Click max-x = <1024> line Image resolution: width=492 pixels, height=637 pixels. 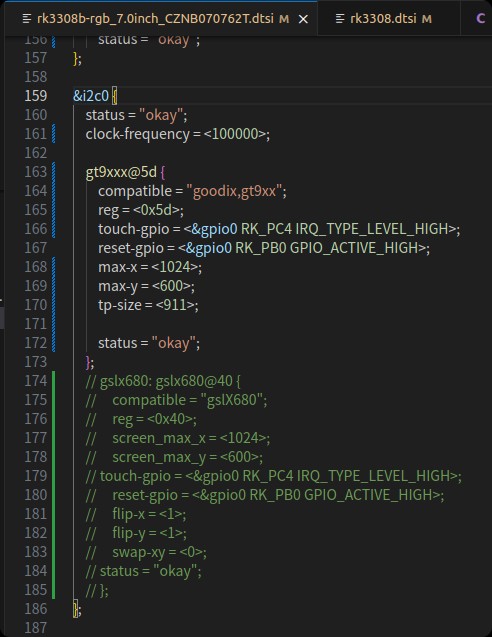(x=150, y=267)
